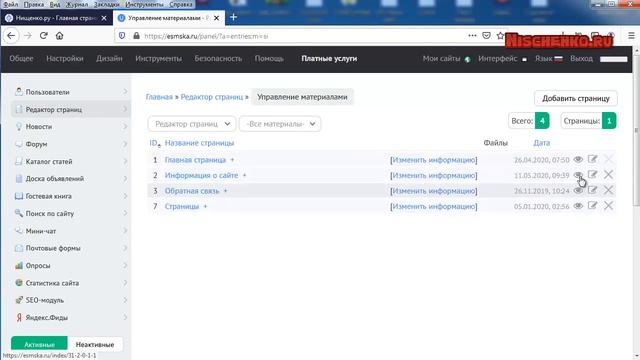Expand Пользователи sidebar section

click(x=125, y=92)
